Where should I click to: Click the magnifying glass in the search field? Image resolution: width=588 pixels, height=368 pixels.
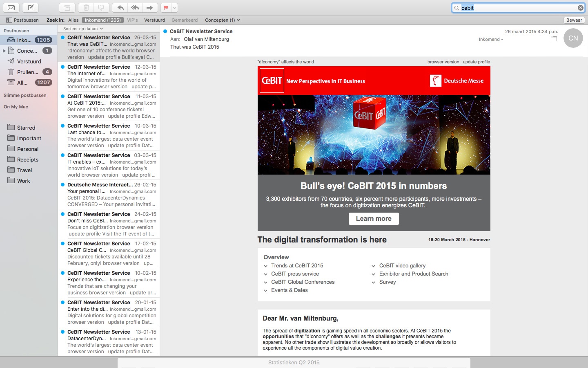pyautogui.click(x=457, y=8)
